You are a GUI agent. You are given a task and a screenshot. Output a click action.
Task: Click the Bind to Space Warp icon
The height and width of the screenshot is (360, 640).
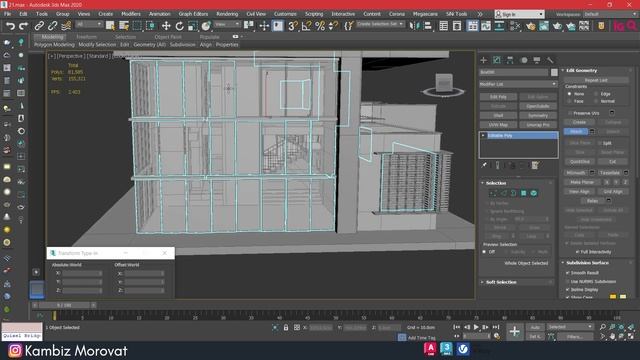coord(66,26)
